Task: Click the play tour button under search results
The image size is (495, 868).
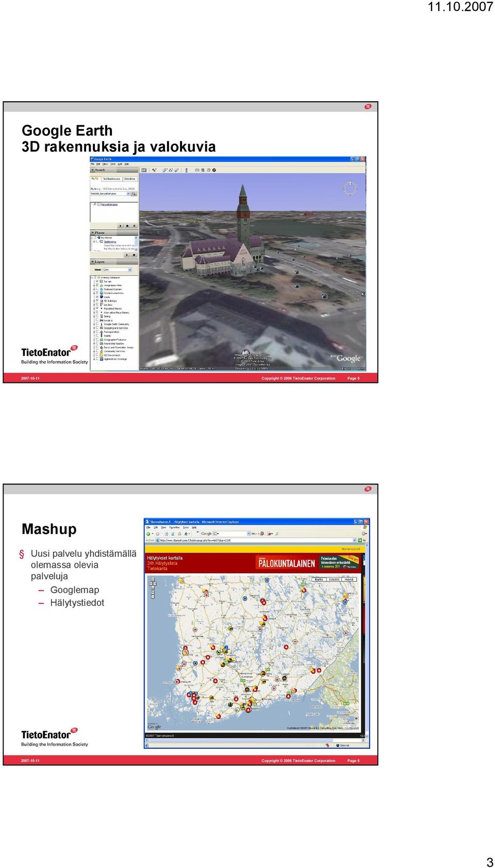Action: click(x=121, y=226)
